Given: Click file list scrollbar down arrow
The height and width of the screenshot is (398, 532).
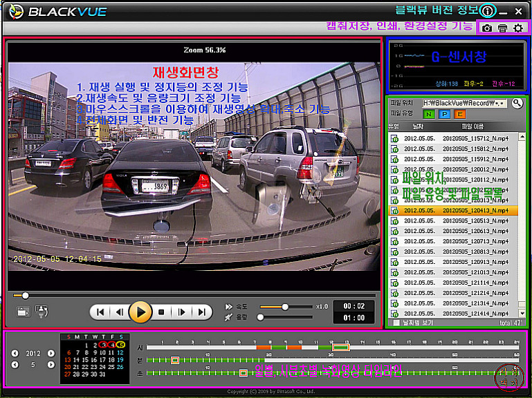Looking at the screenshot, I should click(x=522, y=314).
